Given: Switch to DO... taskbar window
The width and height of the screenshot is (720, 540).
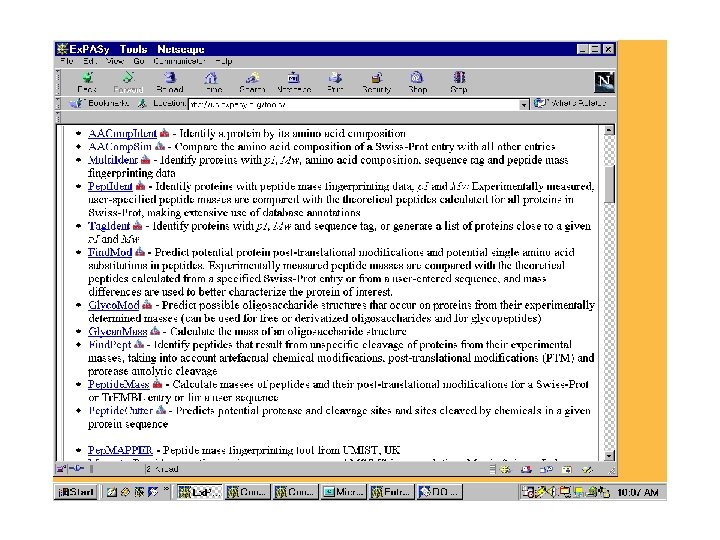Looking at the screenshot, I should click(439, 492).
